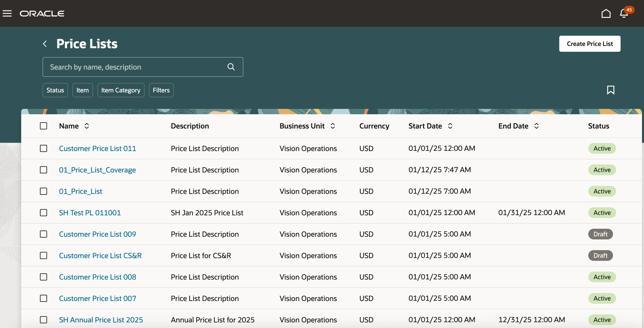Open the Filters panel chip

point(161,90)
